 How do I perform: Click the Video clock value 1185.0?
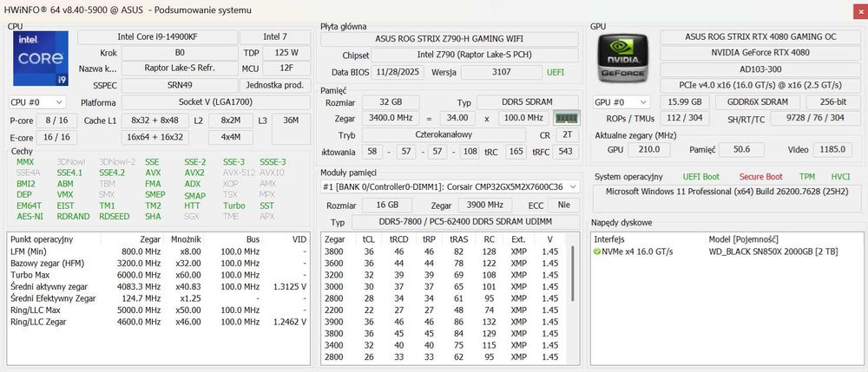[832, 150]
